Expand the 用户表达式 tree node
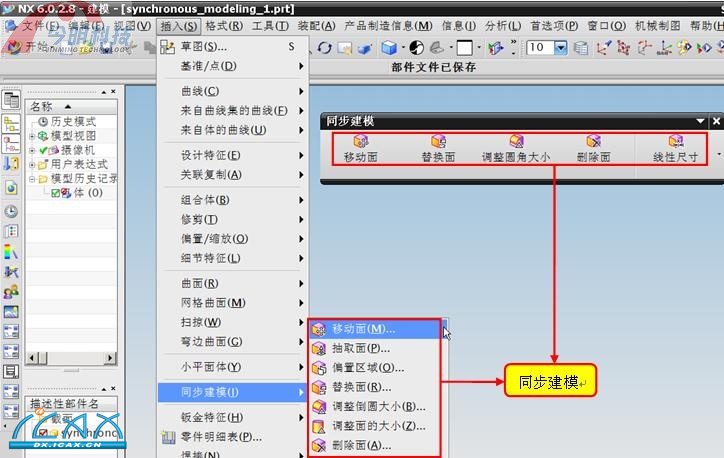The width and height of the screenshot is (724, 458). tap(32, 164)
